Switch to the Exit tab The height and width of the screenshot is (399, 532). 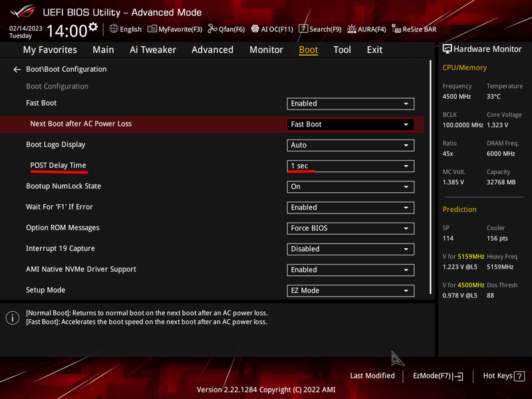coord(374,50)
